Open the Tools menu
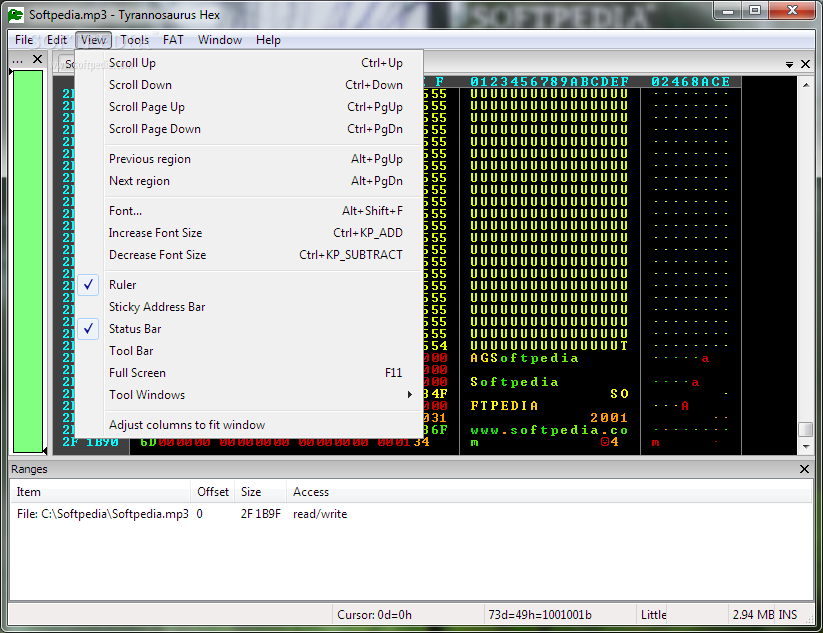Screen dimensions: 823x633 [x=134, y=40]
